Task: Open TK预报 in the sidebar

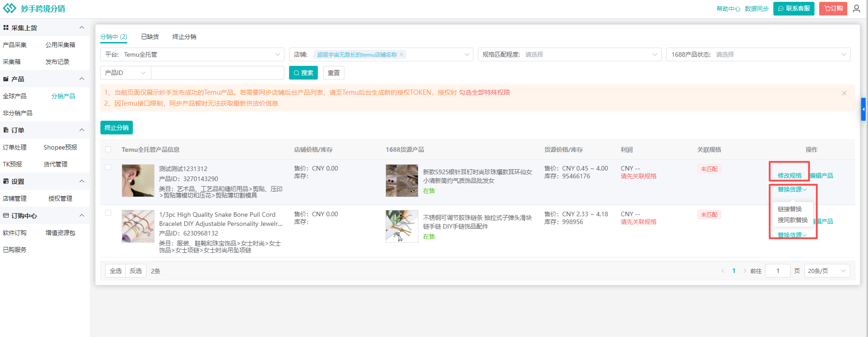Action: 12,164
